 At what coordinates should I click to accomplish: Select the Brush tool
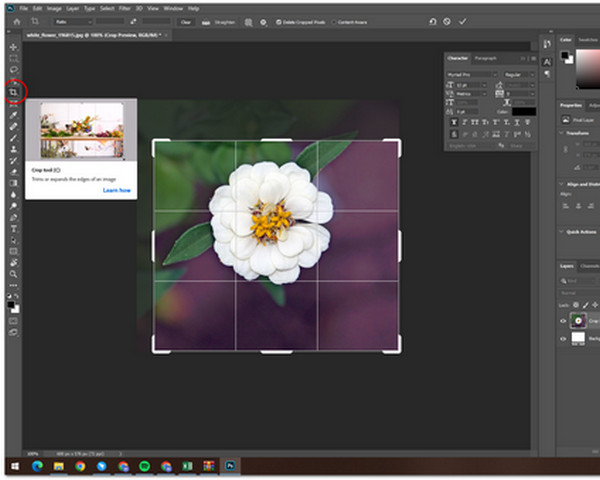[13, 138]
